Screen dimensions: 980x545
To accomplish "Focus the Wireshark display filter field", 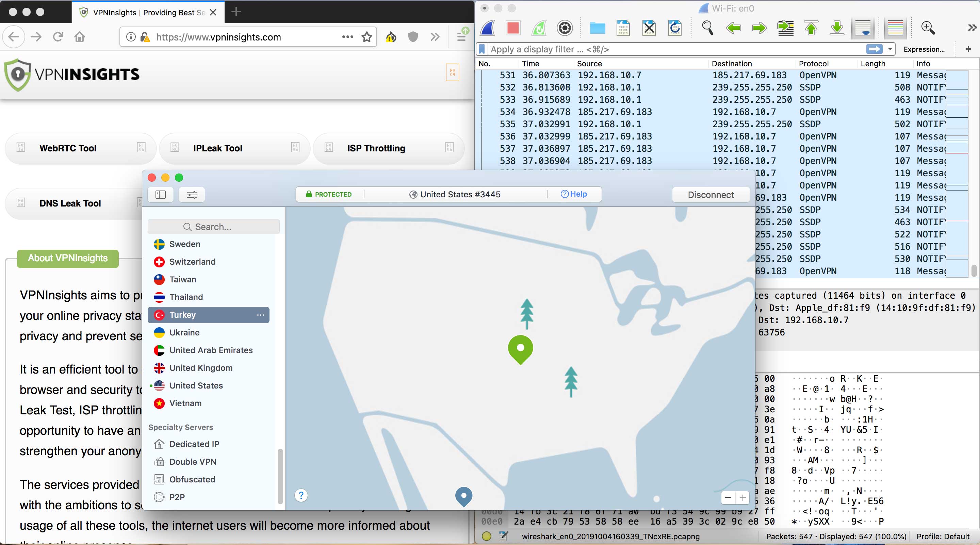I will 677,49.
